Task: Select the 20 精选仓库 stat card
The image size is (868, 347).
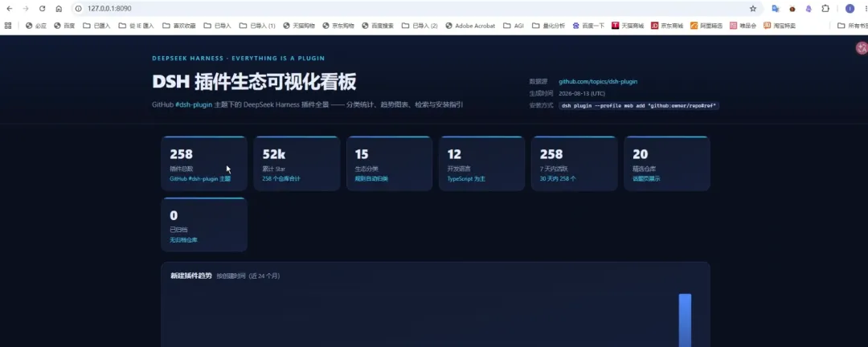Action: [x=666, y=163]
